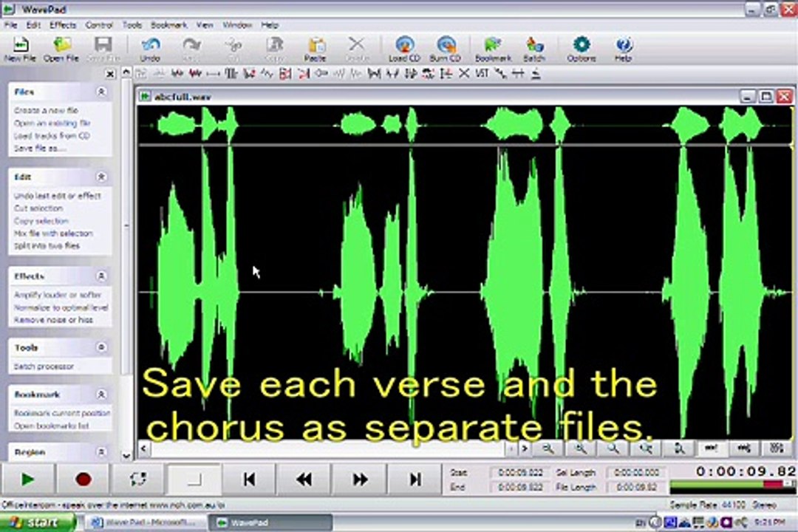
Task: Click the Rewind button
Action: pos(304,479)
